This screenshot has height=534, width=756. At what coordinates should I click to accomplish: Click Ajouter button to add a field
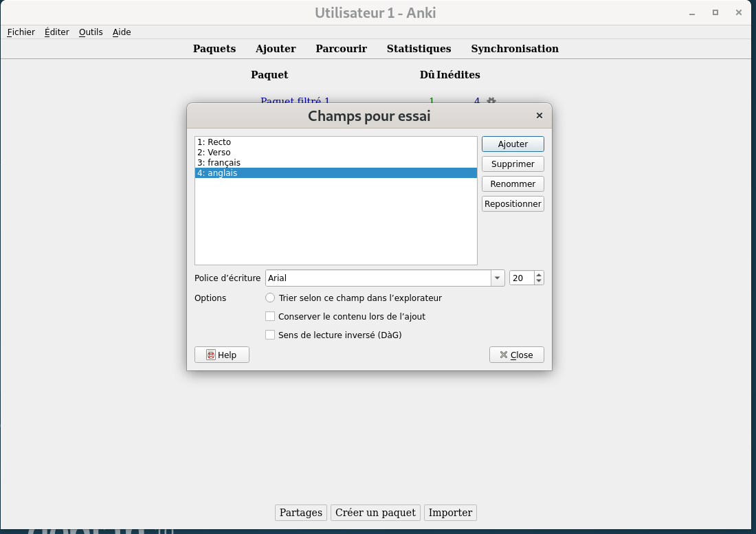click(513, 144)
